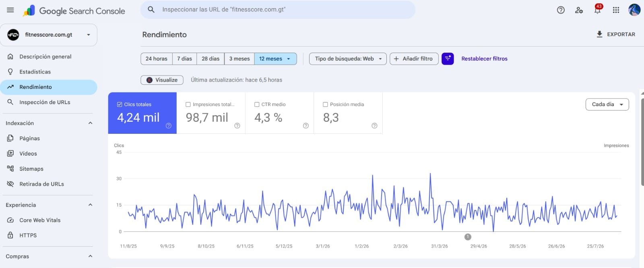
Task: Click the Páginas pages icon
Action: pos(10,138)
